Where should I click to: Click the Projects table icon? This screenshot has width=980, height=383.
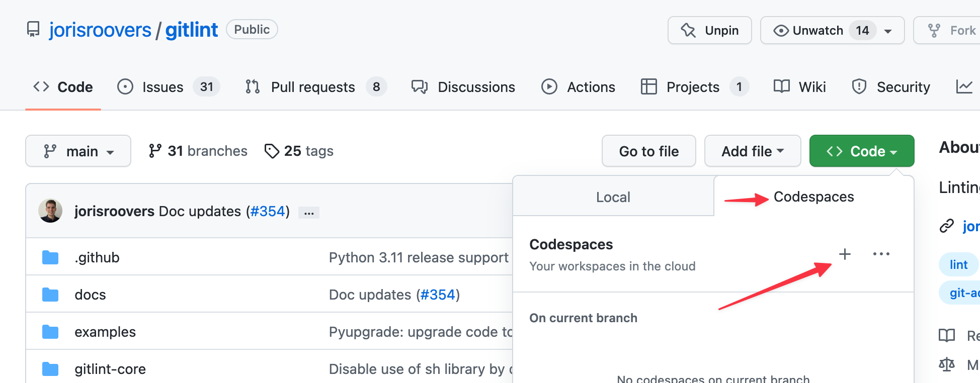point(649,87)
